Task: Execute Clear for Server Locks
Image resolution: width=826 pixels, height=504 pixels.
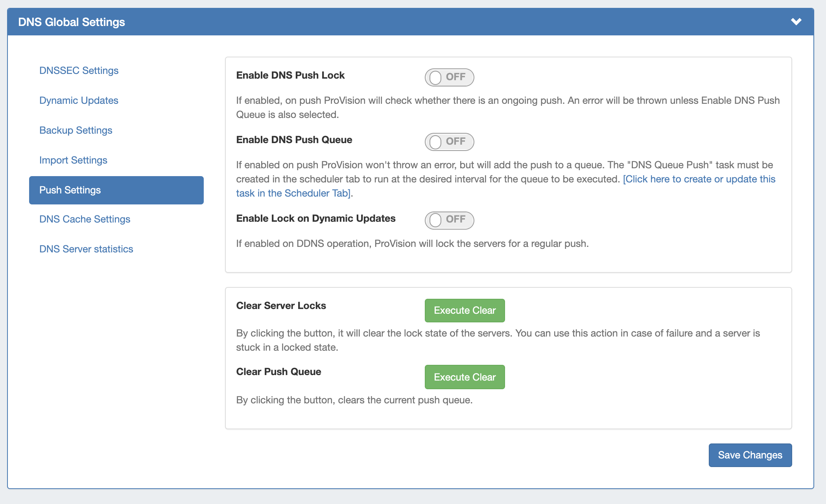Action: tap(465, 310)
